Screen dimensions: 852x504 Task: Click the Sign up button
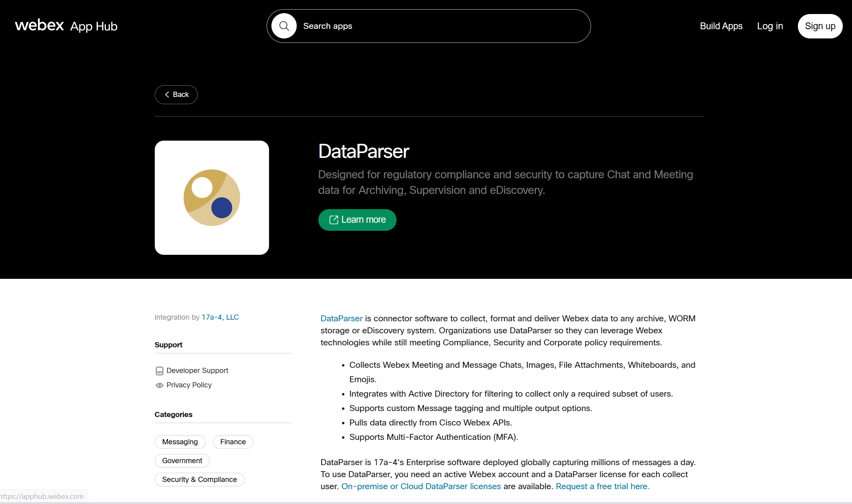click(x=819, y=26)
